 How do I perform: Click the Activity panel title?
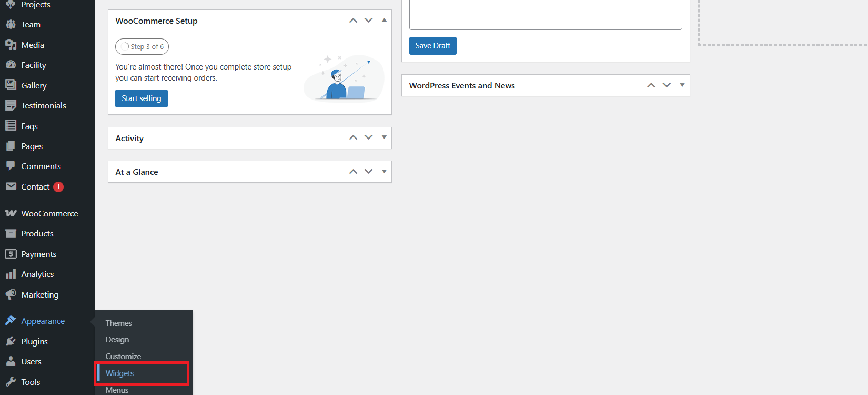129,138
